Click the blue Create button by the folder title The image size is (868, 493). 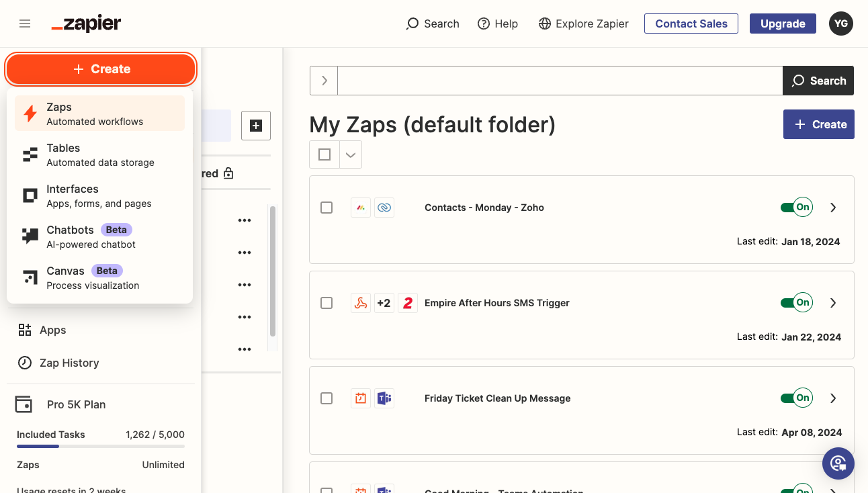tap(819, 124)
